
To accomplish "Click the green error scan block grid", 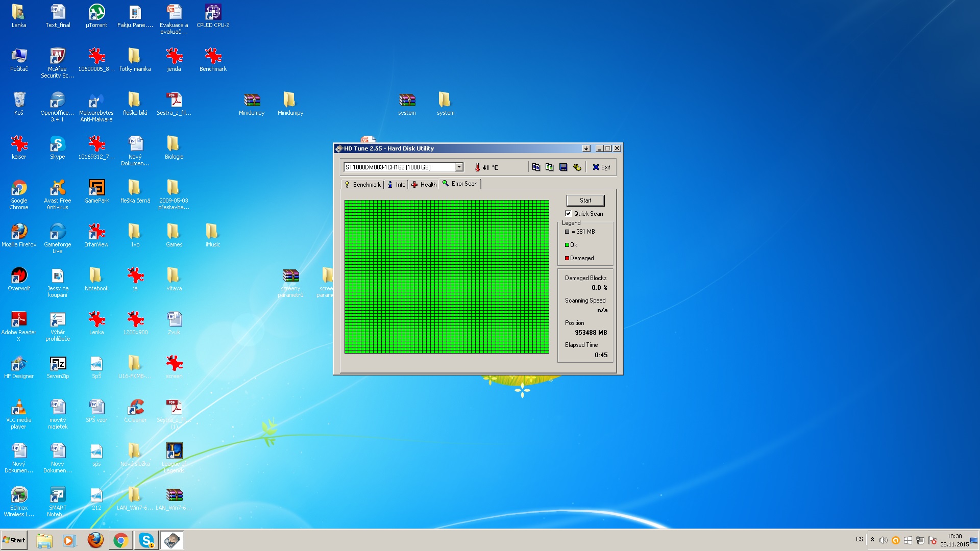I will point(447,277).
